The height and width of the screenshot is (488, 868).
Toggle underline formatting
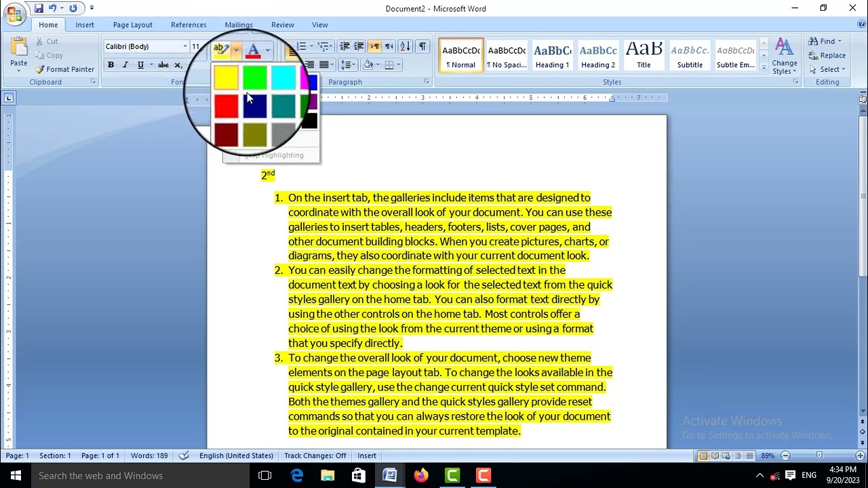tap(140, 65)
